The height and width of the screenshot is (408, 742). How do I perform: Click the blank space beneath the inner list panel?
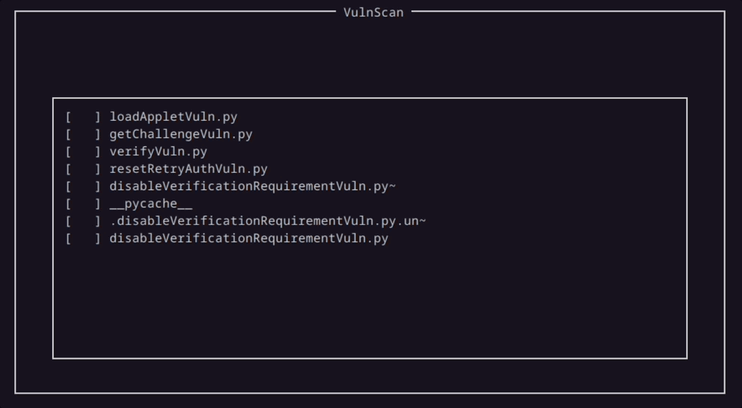pos(370,375)
